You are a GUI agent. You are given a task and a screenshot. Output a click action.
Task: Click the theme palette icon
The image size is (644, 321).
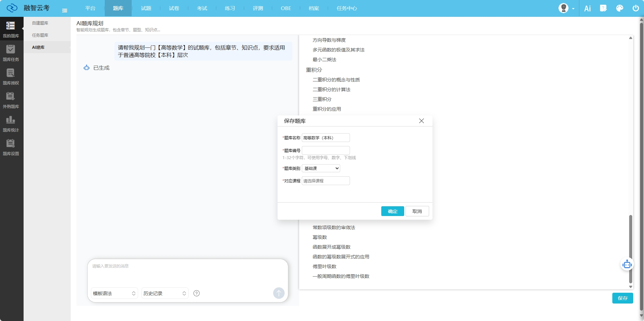pos(619,8)
